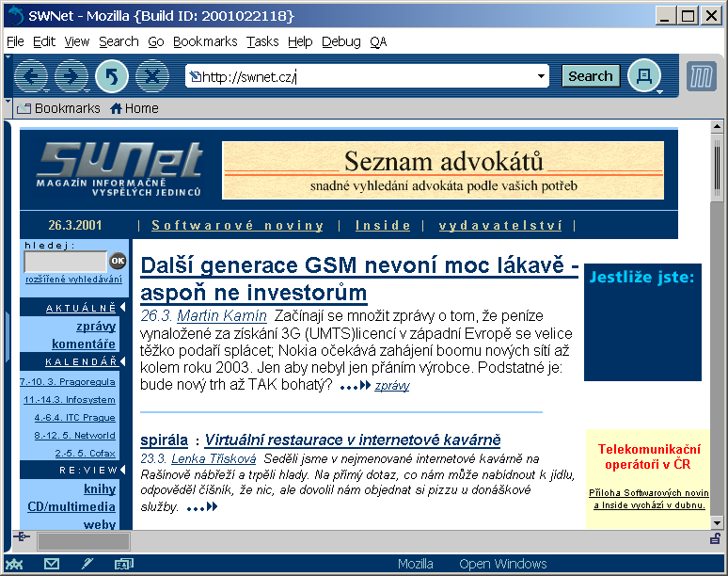
Task: Click the vertical scrollbar down arrow
Action: click(x=717, y=523)
